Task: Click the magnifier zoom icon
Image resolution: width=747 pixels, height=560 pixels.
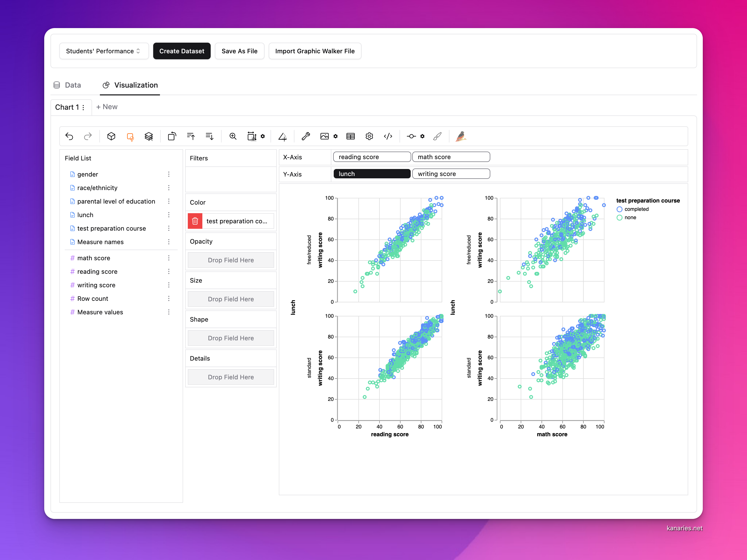Action: coord(233,136)
